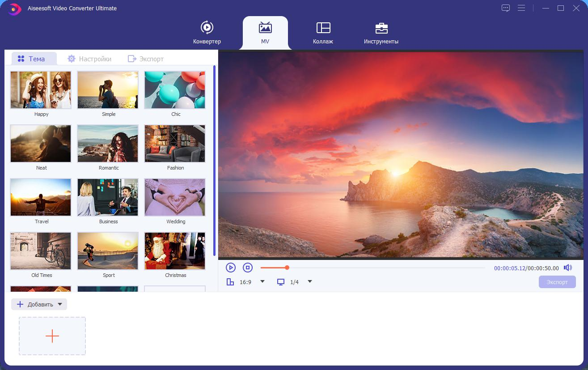
Task: Click the play button under preview
Action: [231, 268]
